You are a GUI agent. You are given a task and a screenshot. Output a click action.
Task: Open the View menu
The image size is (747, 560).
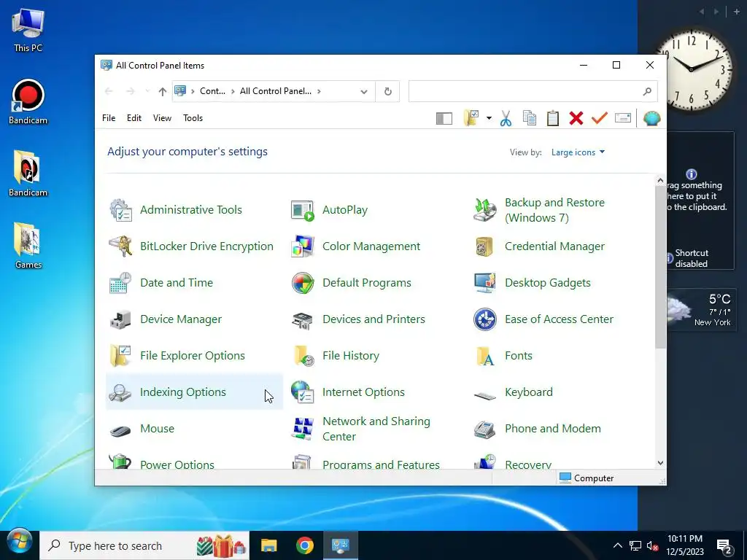[x=162, y=118]
